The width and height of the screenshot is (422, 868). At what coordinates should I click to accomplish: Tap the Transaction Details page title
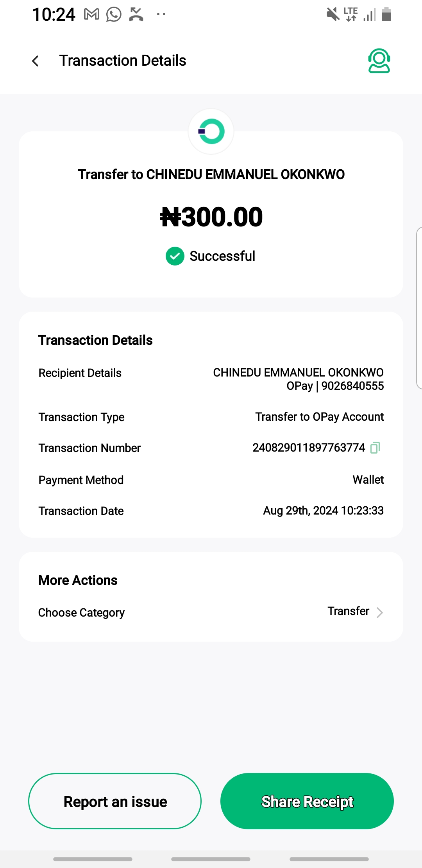[123, 61]
